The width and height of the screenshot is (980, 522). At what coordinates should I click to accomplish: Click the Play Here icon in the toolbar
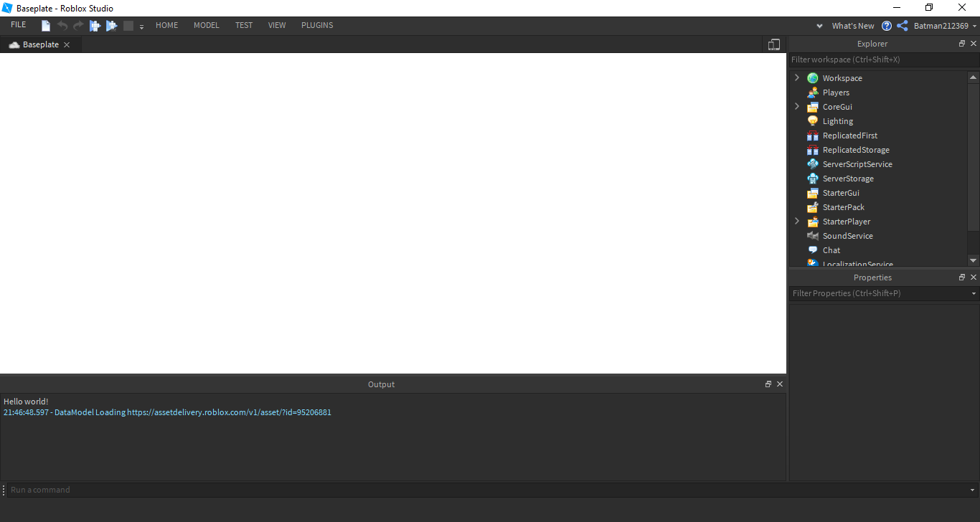tap(111, 26)
